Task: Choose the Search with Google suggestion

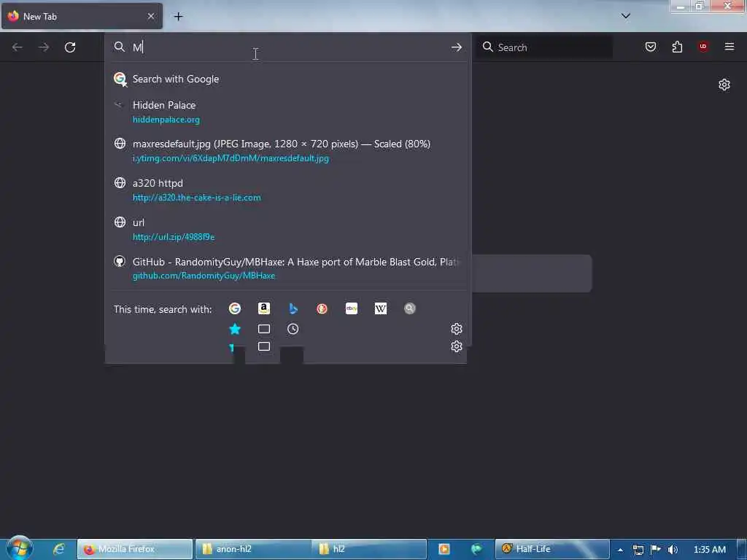Action: (x=287, y=79)
